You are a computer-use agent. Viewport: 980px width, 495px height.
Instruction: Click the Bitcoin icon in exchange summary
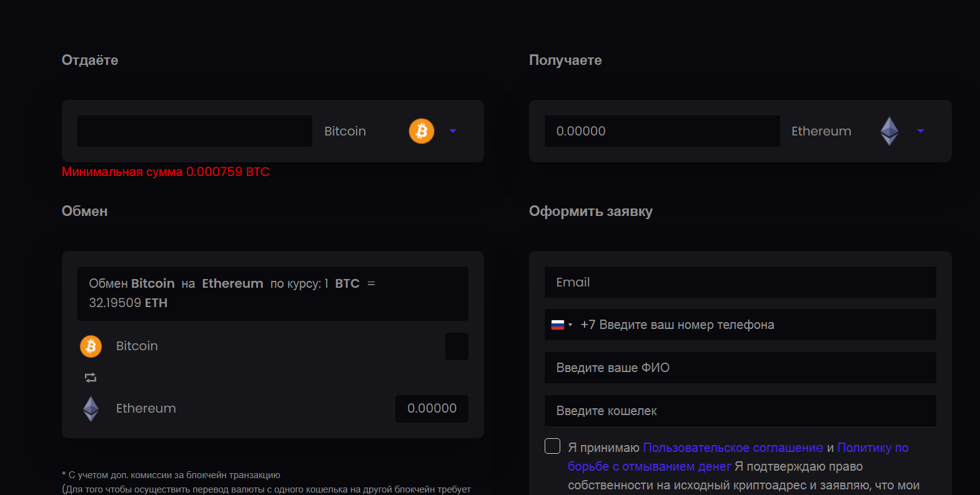pos(91,346)
